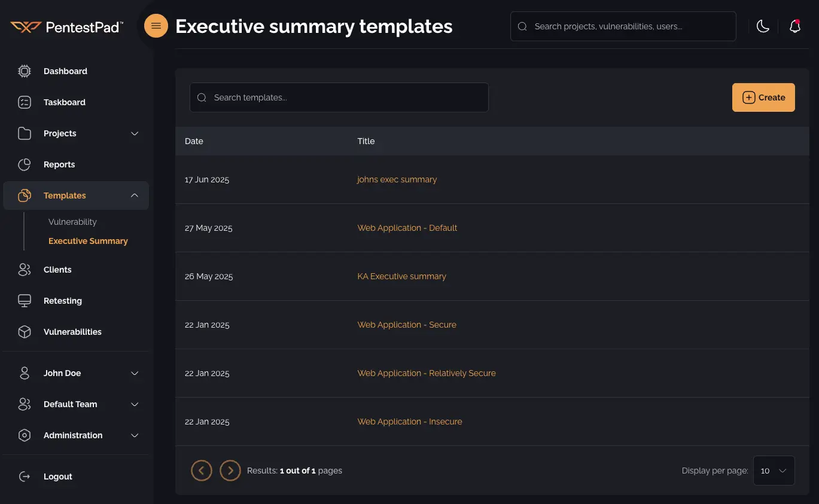Select Executive Summary under Templates

click(x=87, y=240)
